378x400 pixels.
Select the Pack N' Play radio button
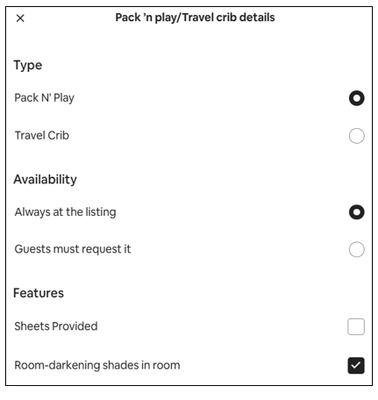click(x=356, y=98)
